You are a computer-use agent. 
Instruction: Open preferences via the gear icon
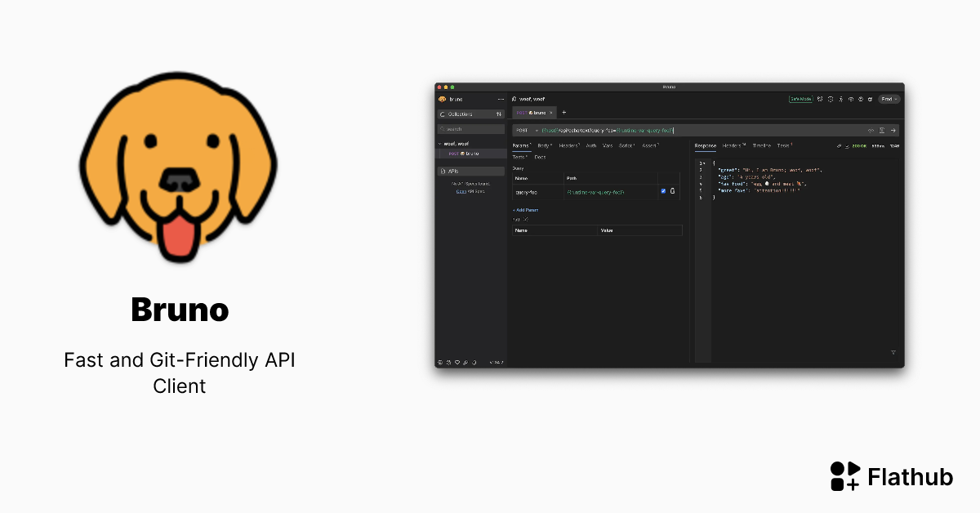click(x=871, y=99)
